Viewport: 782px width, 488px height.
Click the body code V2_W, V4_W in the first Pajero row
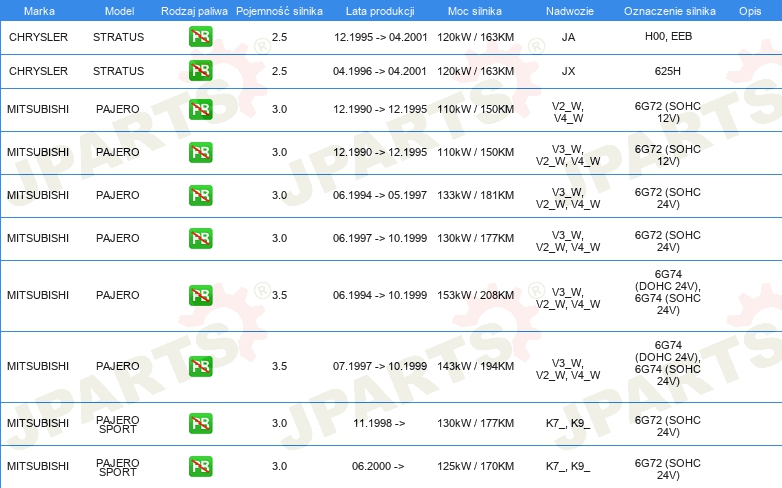568,112
